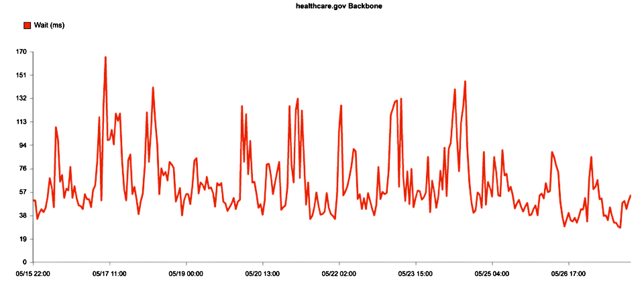644x288 pixels.
Task: Select the Wait (ms) legend label
Action: pos(49,26)
